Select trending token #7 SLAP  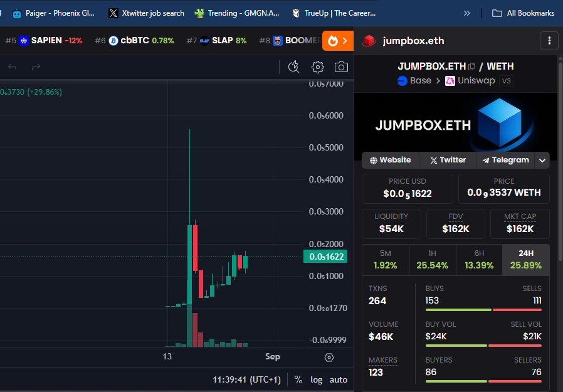click(x=216, y=41)
